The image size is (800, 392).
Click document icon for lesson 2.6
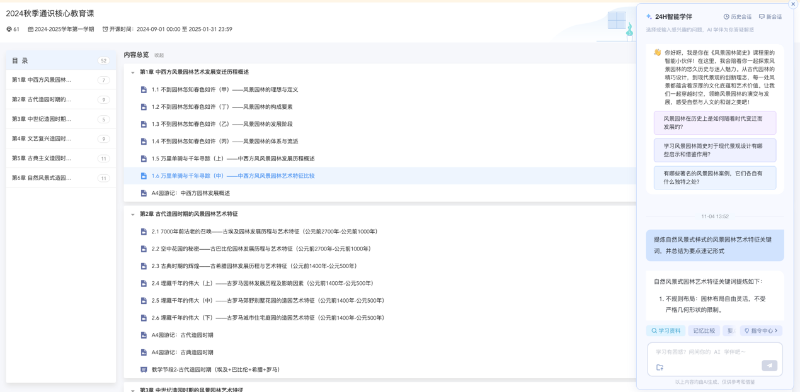coord(144,317)
